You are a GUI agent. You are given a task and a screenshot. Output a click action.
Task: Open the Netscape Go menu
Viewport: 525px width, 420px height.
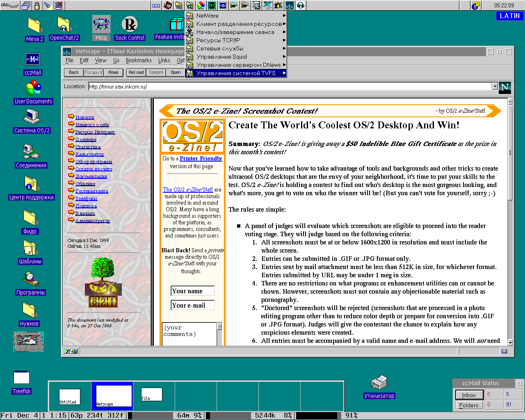point(116,60)
